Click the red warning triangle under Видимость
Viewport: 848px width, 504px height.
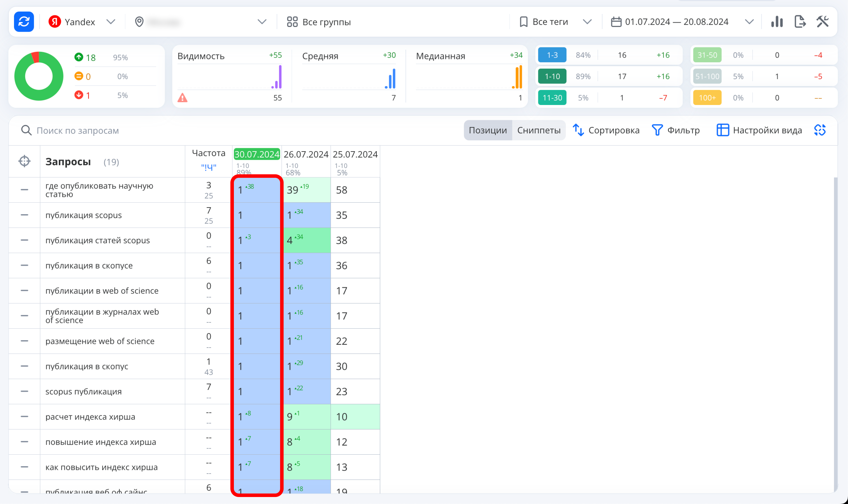pos(183,98)
